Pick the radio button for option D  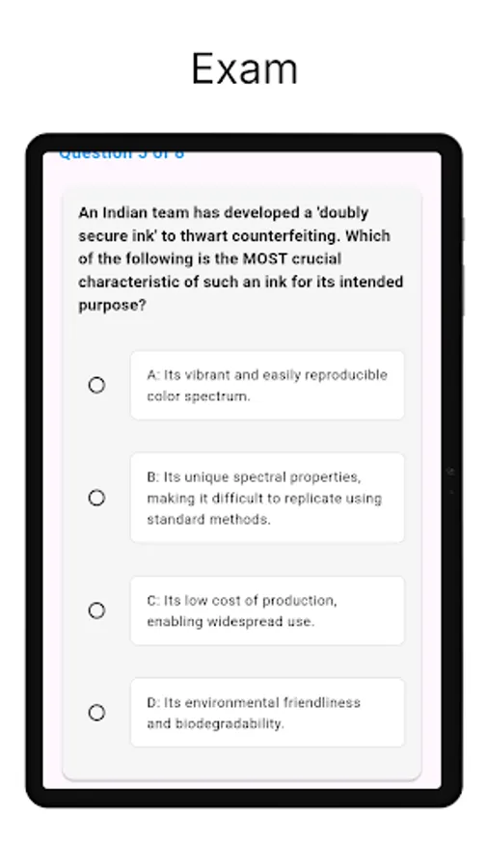(x=96, y=713)
